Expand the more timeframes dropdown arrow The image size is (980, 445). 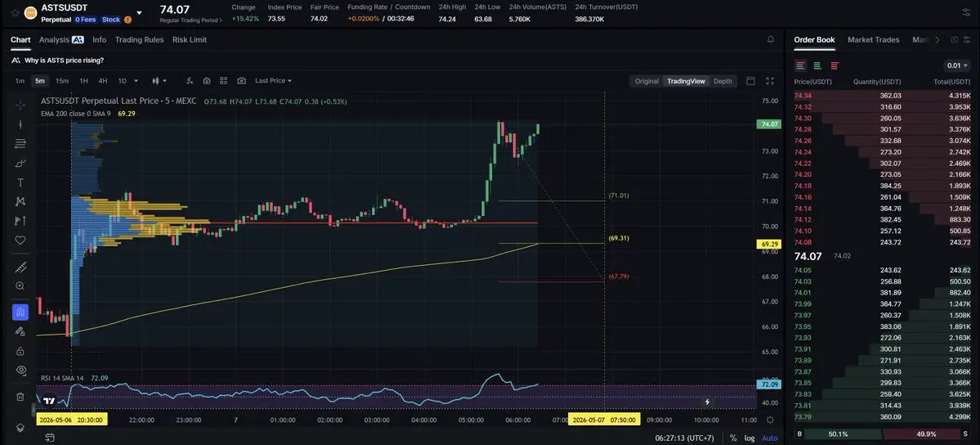point(136,81)
